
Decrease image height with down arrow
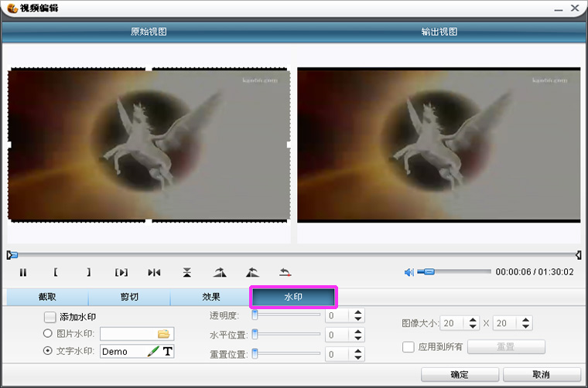tap(526, 326)
